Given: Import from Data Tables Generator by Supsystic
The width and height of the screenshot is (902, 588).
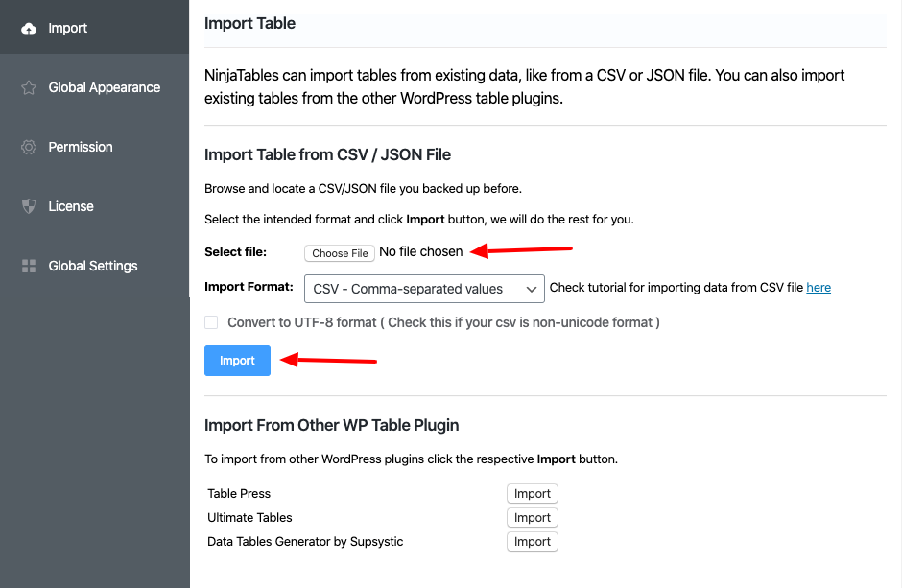Looking at the screenshot, I should click(x=532, y=542).
